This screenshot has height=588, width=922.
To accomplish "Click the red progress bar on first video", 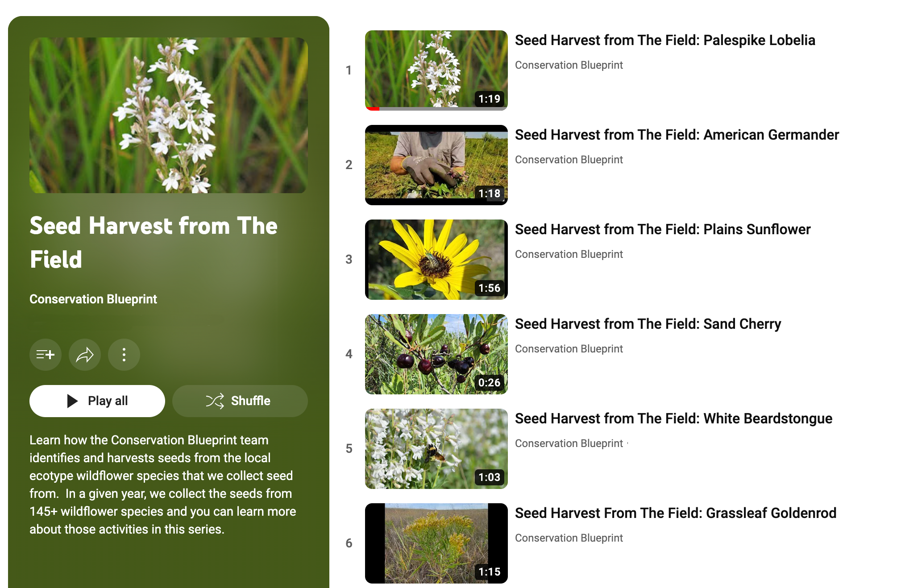I will point(373,108).
